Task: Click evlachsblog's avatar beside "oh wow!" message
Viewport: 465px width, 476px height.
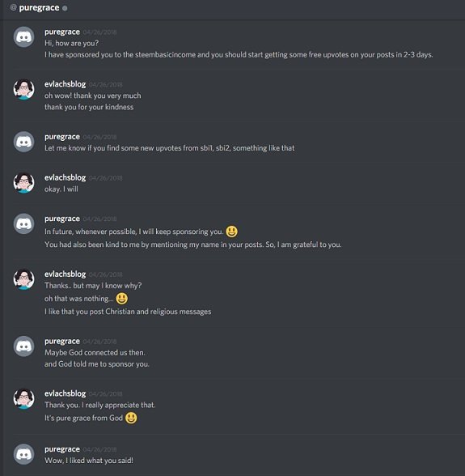Action: tap(23, 89)
